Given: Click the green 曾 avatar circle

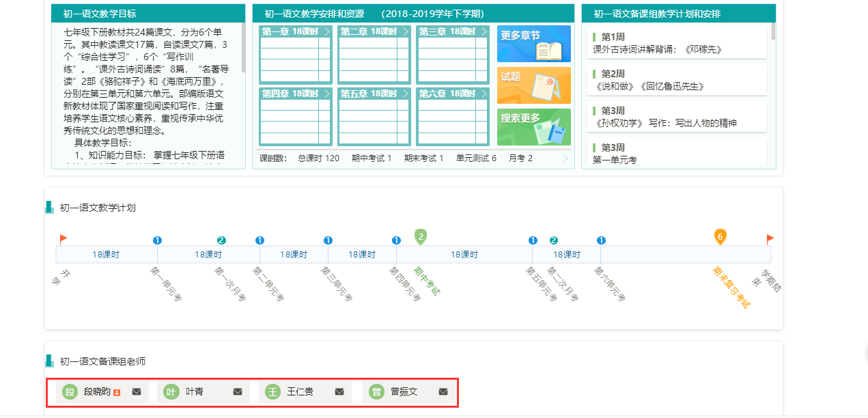Looking at the screenshot, I should coord(376,391).
